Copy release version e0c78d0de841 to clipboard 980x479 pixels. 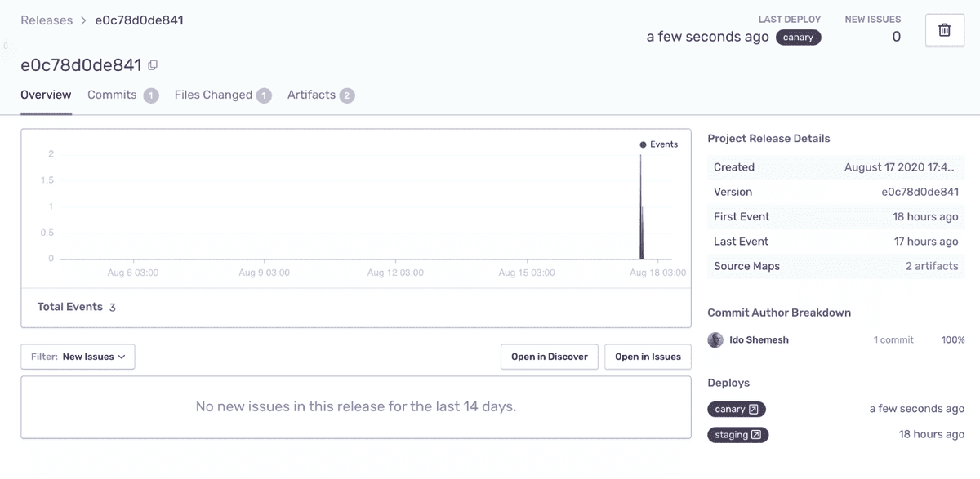click(x=153, y=65)
